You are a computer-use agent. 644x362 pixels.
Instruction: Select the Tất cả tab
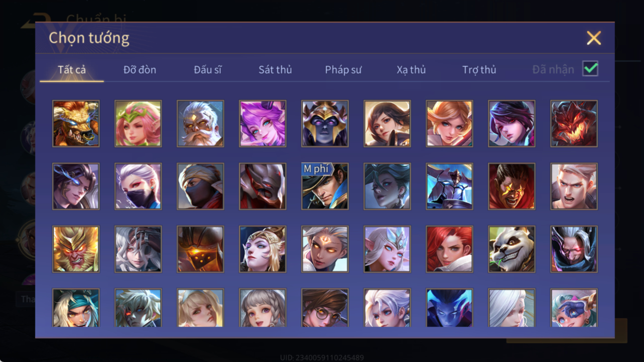coord(72,70)
